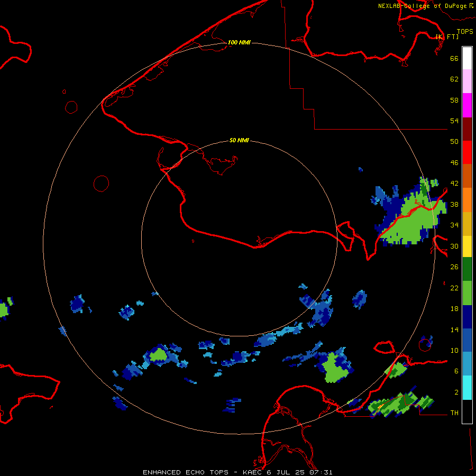Click legend value 66
Viewport: 476px width, 476px height.
(454, 58)
